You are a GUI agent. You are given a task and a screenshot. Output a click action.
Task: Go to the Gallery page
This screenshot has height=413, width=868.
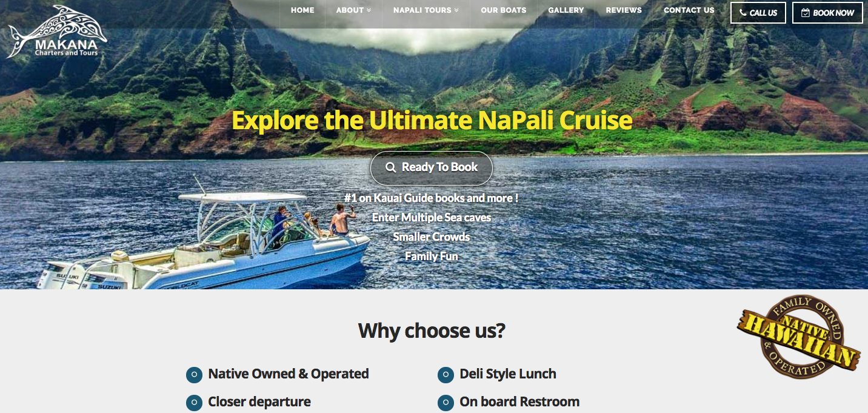pyautogui.click(x=566, y=10)
